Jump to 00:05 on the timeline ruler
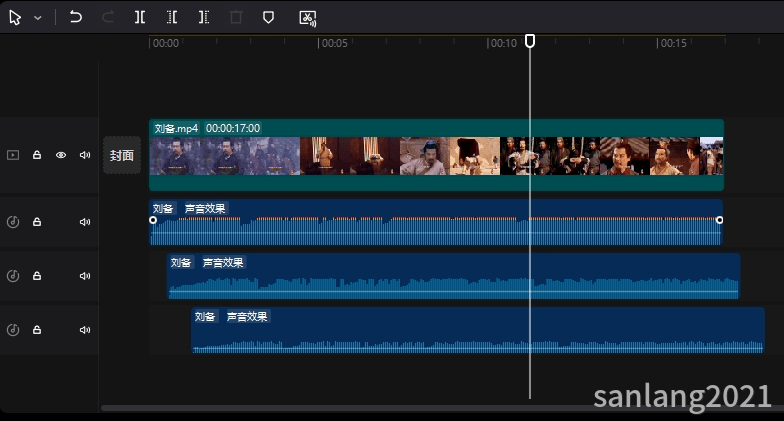This screenshot has height=421, width=784. pos(334,44)
